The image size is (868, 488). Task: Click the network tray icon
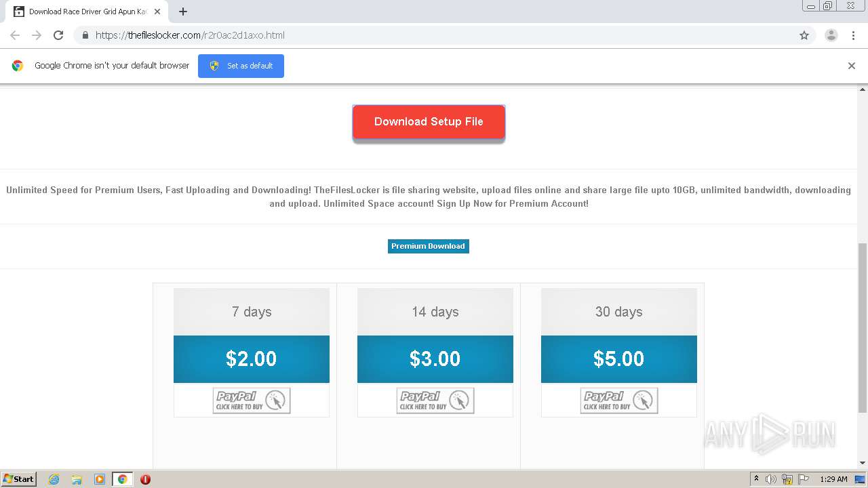pos(787,479)
